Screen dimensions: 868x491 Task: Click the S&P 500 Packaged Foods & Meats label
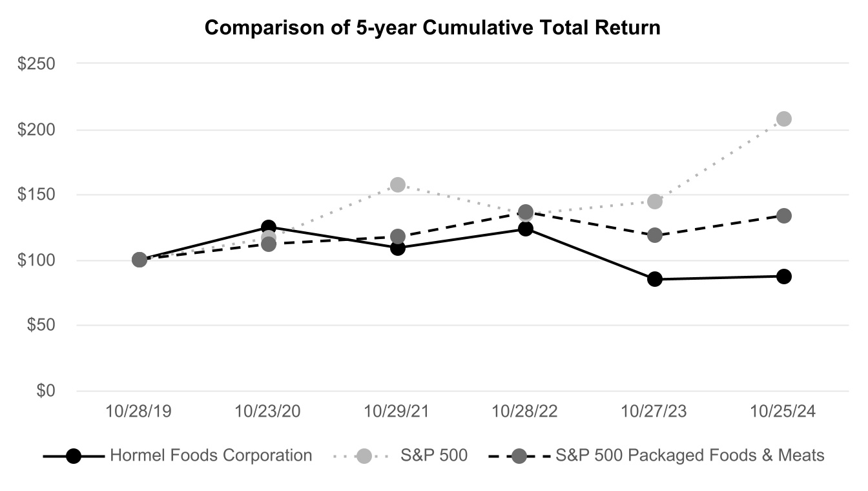pos(690,455)
